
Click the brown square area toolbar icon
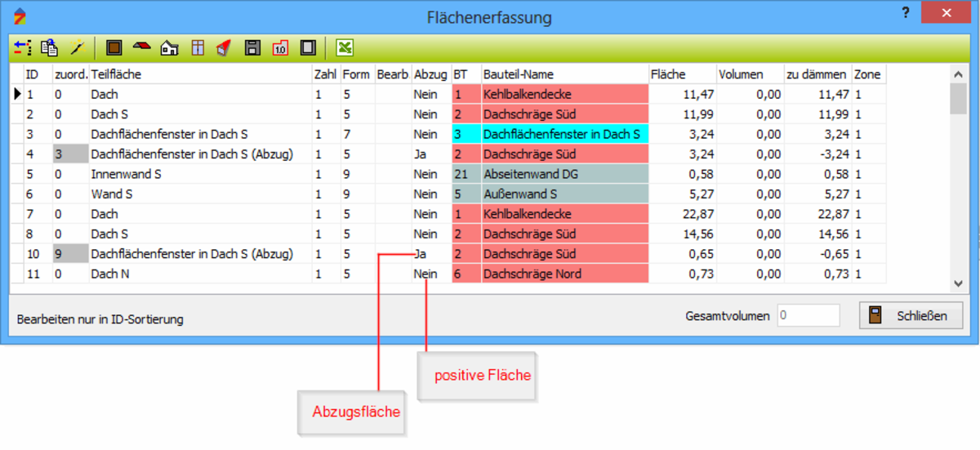coord(114,47)
